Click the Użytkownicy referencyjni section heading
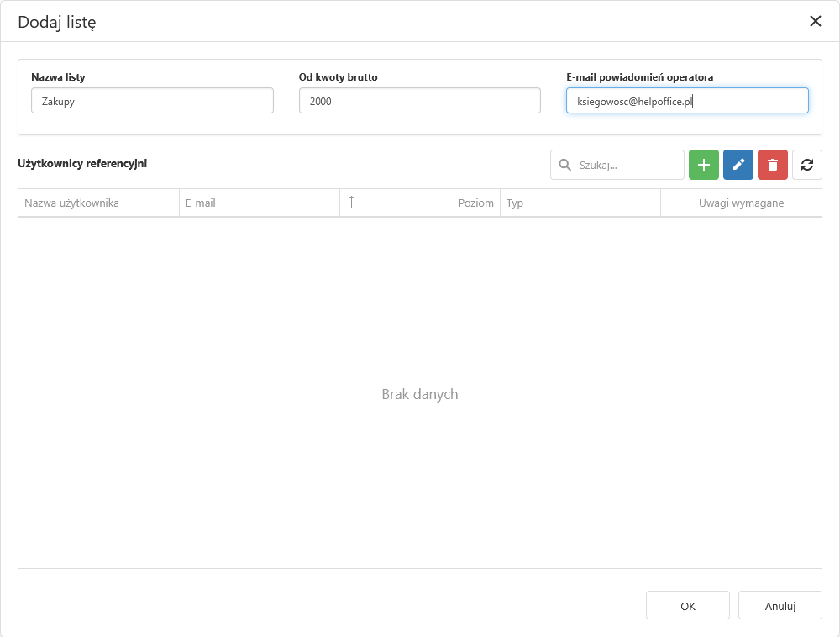This screenshot has width=840, height=637. point(82,164)
